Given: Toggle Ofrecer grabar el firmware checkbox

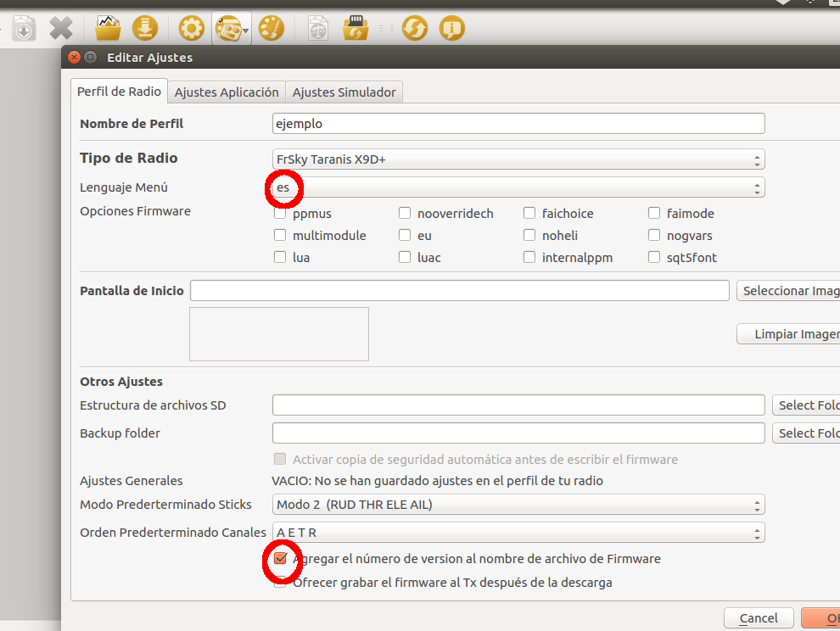Looking at the screenshot, I should [x=280, y=583].
